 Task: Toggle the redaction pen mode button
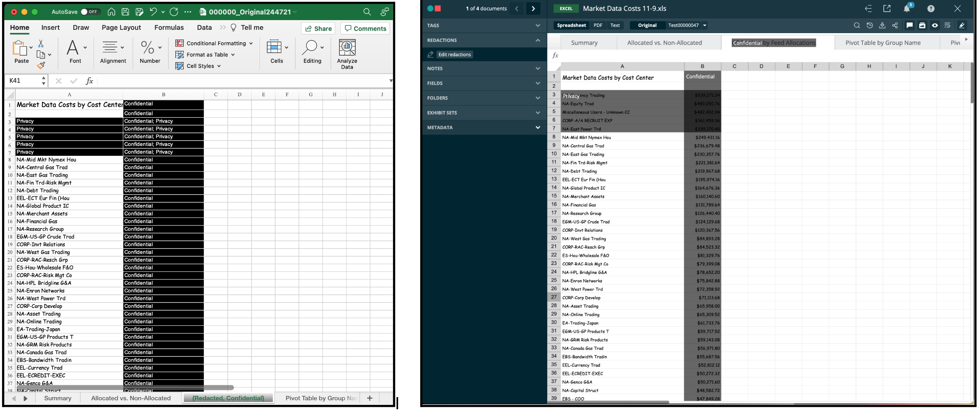[x=962, y=25]
